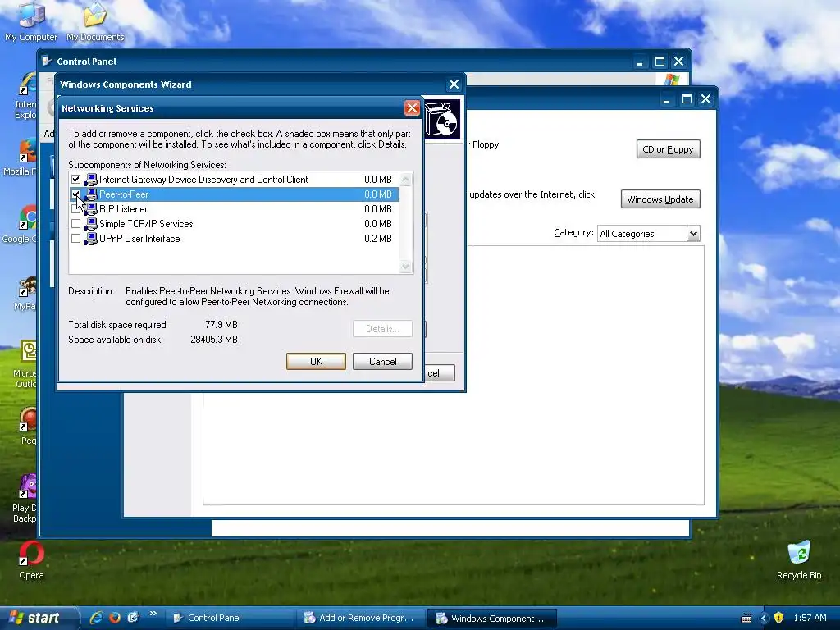Switch to Add or Remove Programs taskbar button
The height and width of the screenshot is (630, 840).
[362, 619]
